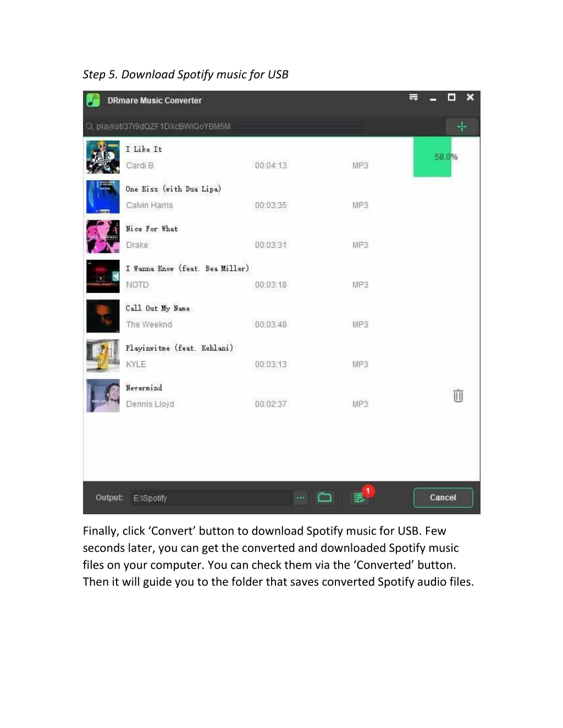This screenshot has height=728, width=563.
Task: Select the Nice For What track title
Action: click(152, 229)
